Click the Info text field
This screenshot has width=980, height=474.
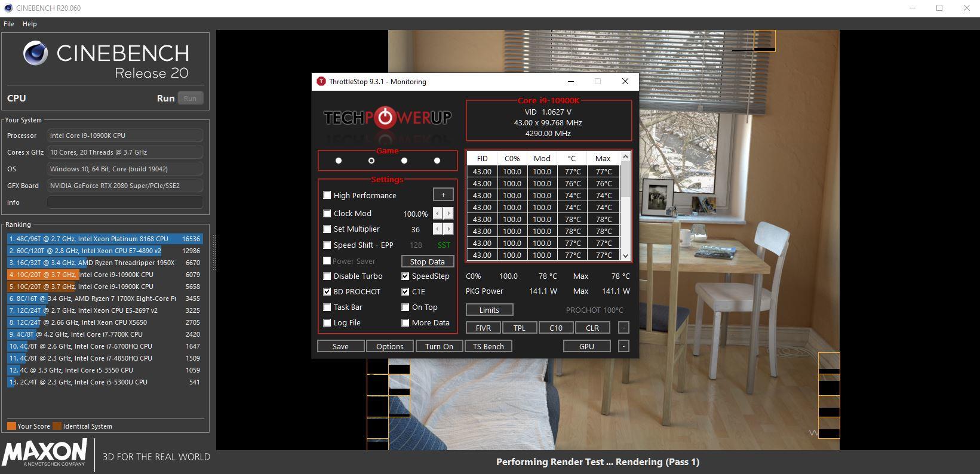(x=124, y=202)
